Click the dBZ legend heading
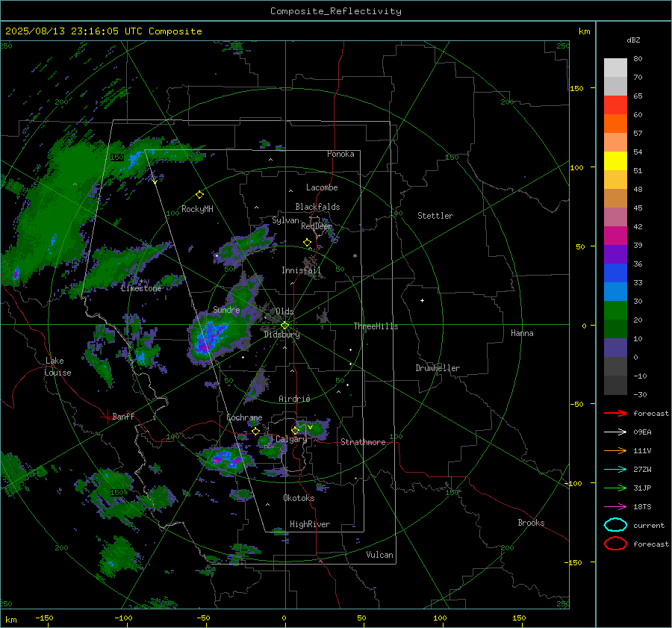The height and width of the screenshot is (628, 672). point(633,40)
